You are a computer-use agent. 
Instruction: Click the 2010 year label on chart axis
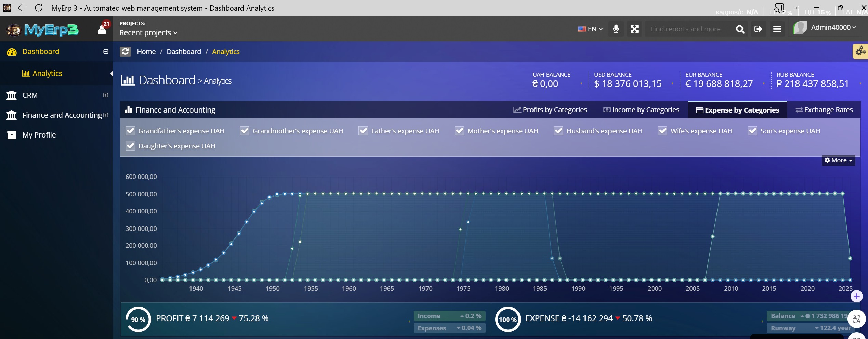coord(731,289)
